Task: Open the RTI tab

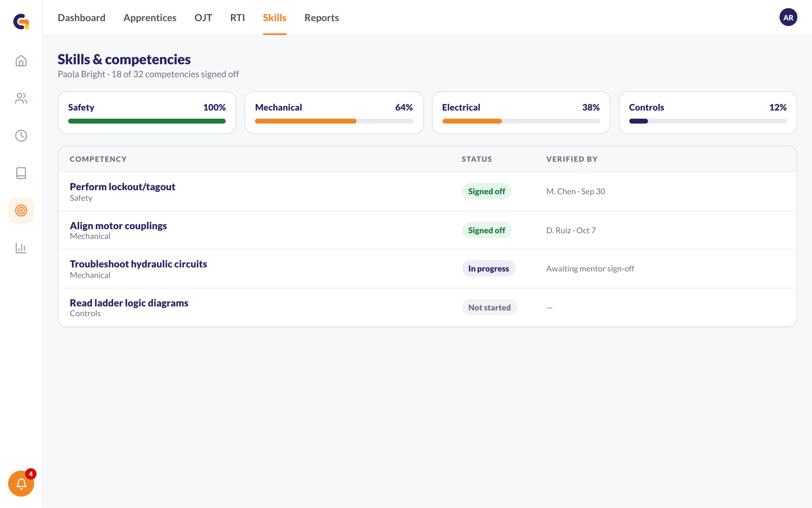Action: (x=238, y=17)
